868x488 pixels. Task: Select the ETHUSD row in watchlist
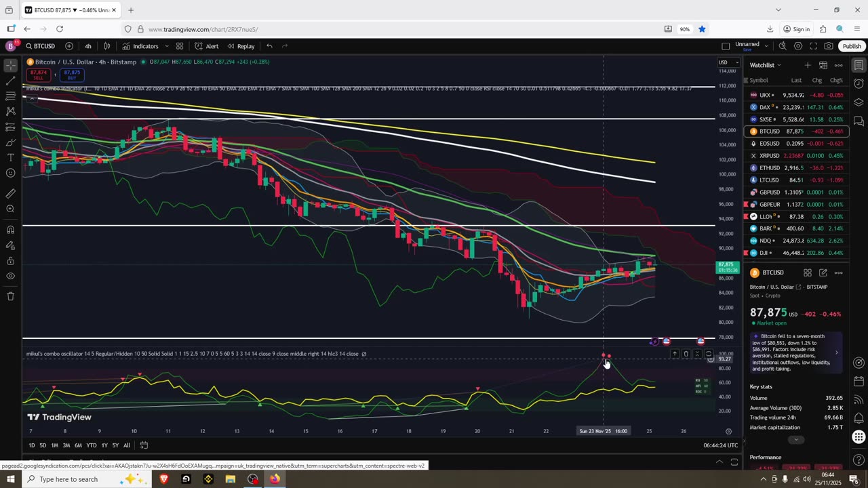(797, 167)
